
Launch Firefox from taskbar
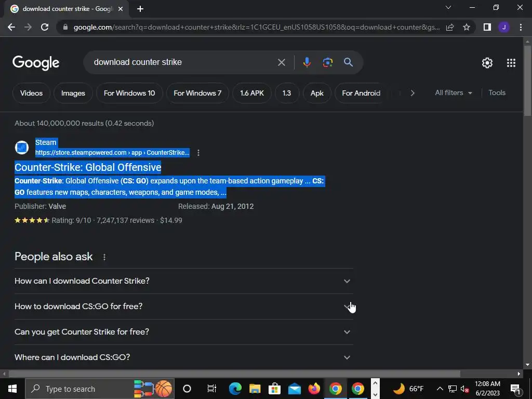coord(314,389)
